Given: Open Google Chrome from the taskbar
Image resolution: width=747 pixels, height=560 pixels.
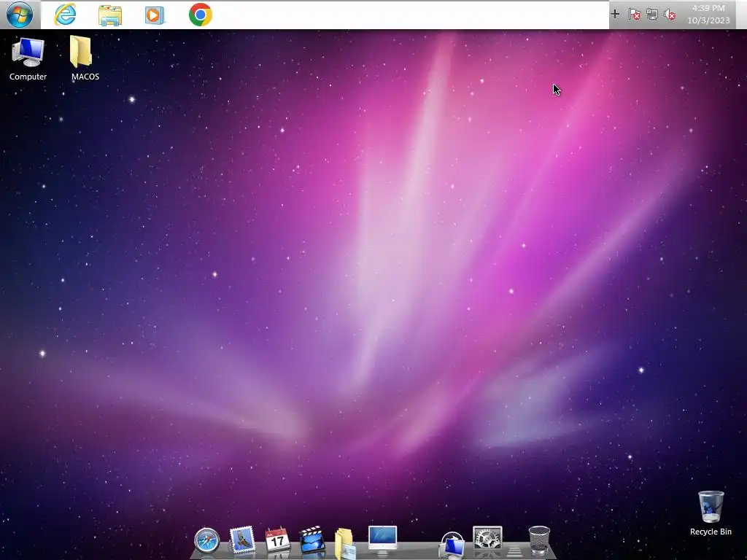Looking at the screenshot, I should 200,15.
